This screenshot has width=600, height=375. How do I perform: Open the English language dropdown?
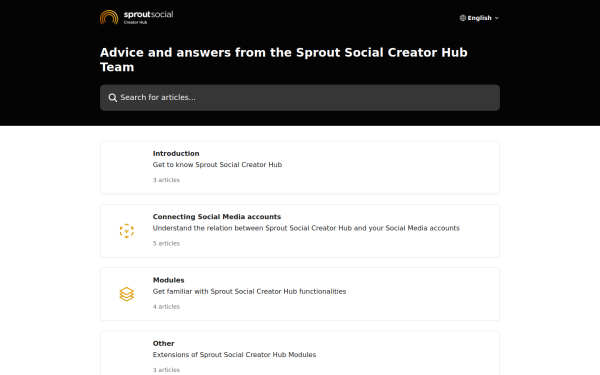click(479, 18)
